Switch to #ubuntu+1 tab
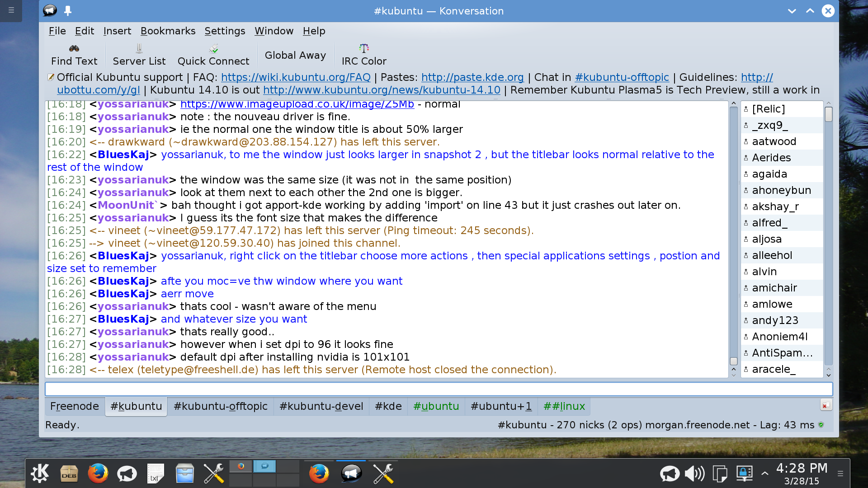The height and width of the screenshot is (488, 868). pos(501,406)
